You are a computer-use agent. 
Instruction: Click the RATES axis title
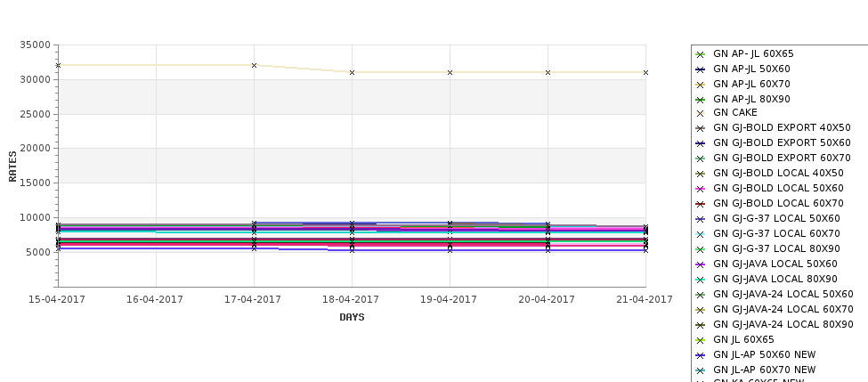pos(12,167)
